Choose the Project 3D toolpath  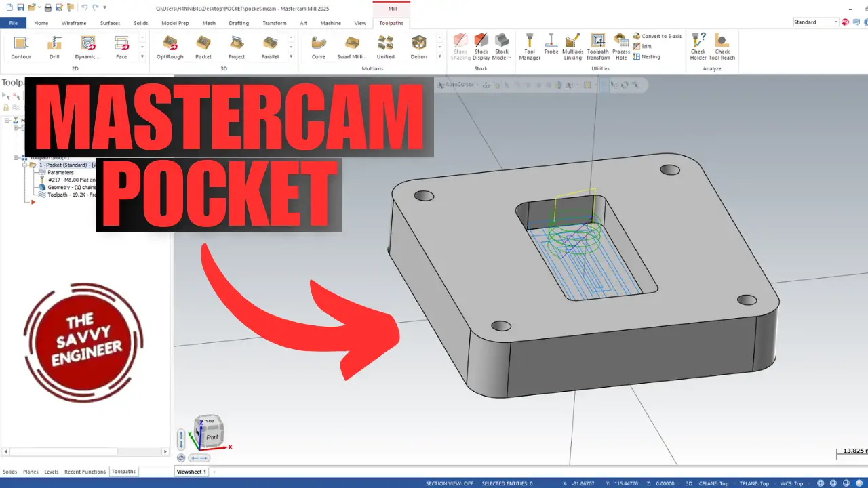tap(237, 47)
